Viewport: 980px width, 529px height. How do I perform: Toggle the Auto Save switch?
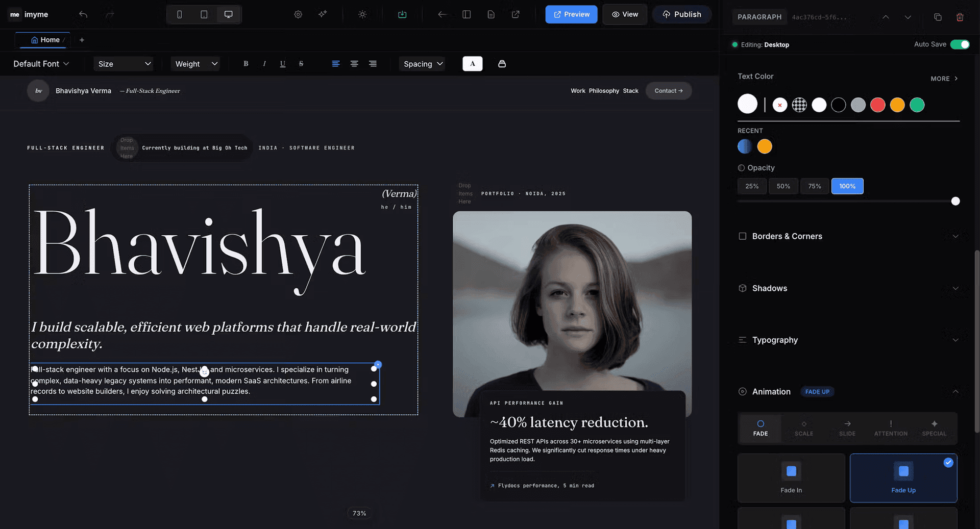[x=960, y=44]
